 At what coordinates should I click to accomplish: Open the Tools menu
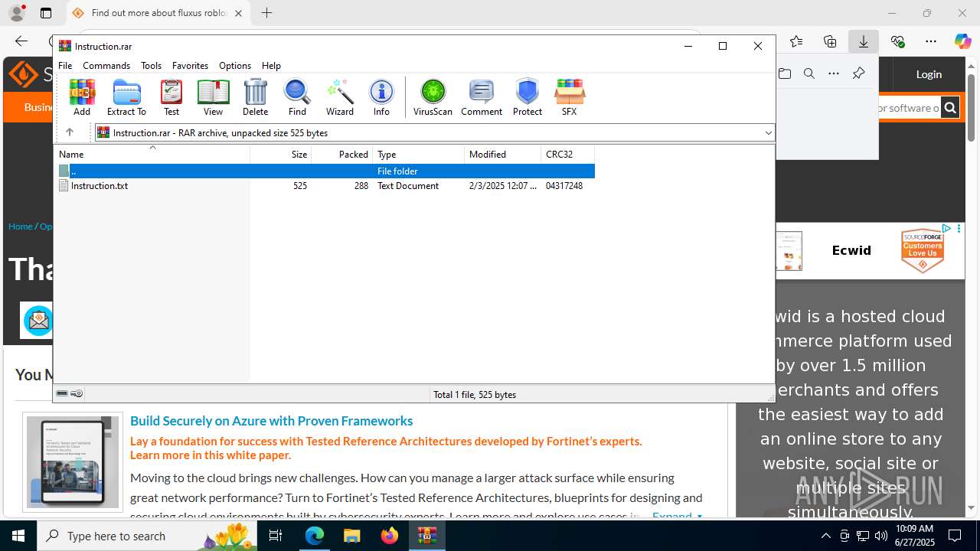pos(151,66)
